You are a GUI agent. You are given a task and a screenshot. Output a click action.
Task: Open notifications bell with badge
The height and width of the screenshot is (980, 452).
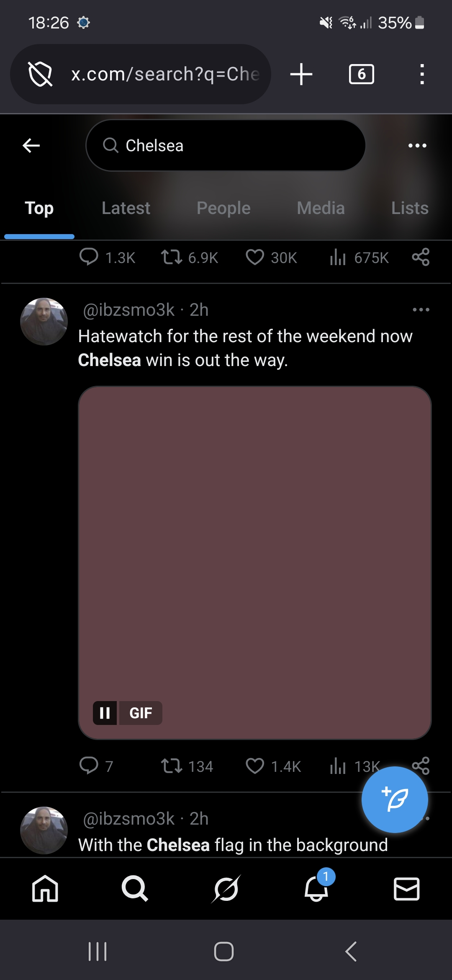pyautogui.click(x=316, y=888)
